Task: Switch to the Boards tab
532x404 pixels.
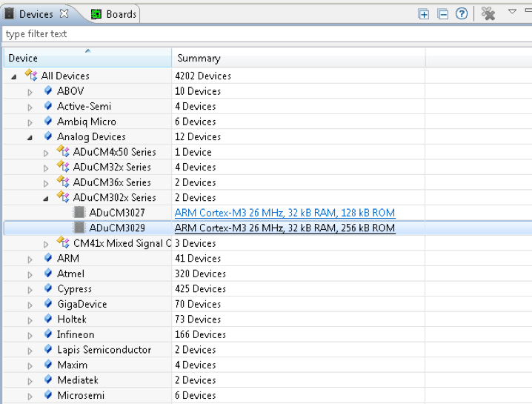Action: (113, 14)
